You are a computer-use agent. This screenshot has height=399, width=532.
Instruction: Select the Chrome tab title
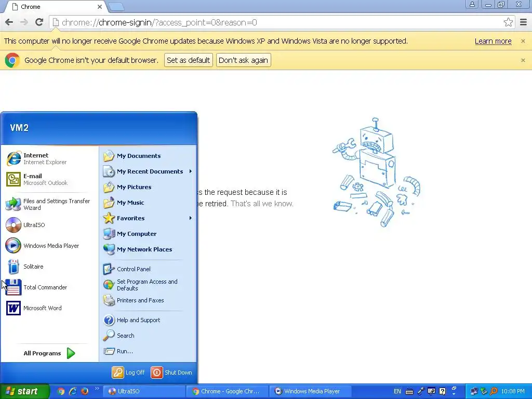(x=31, y=7)
